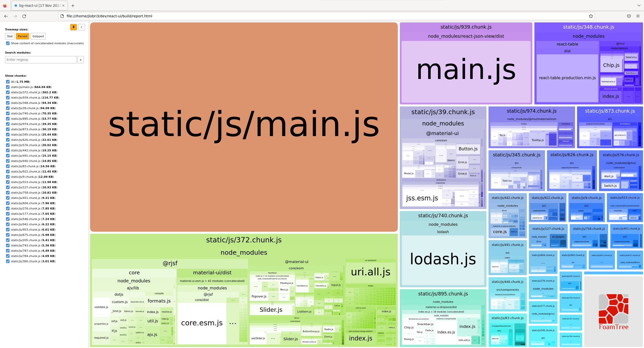
Task: Uncheck the All (1.75 MB) chunks checkbox
Action: 8,82
